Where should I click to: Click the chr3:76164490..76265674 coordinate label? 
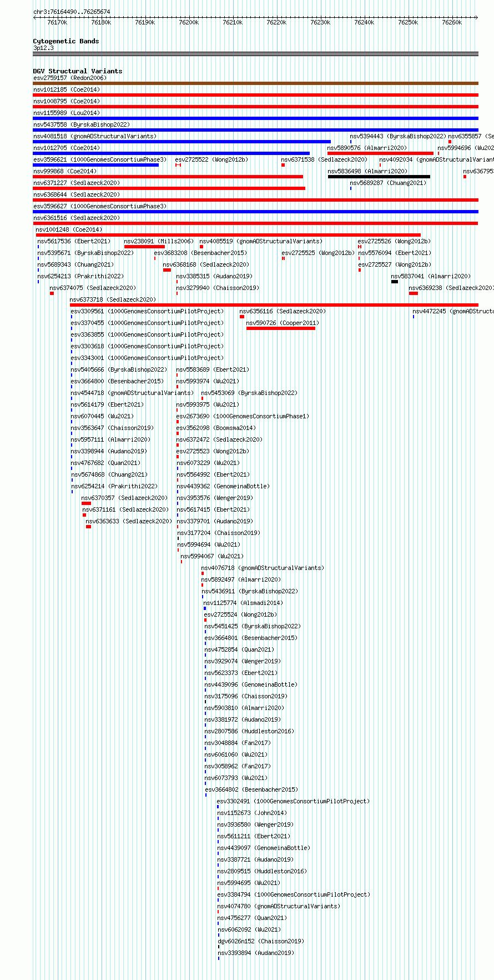tap(72, 12)
